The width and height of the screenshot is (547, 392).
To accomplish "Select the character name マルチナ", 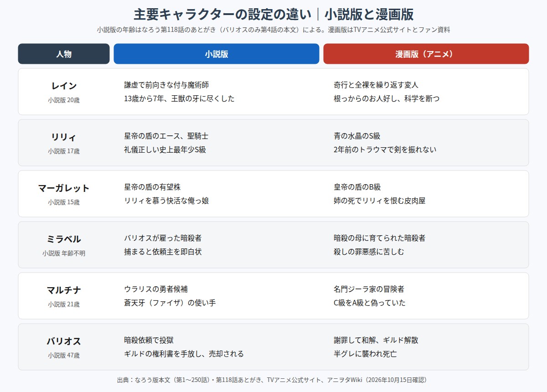I will click(x=64, y=290).
